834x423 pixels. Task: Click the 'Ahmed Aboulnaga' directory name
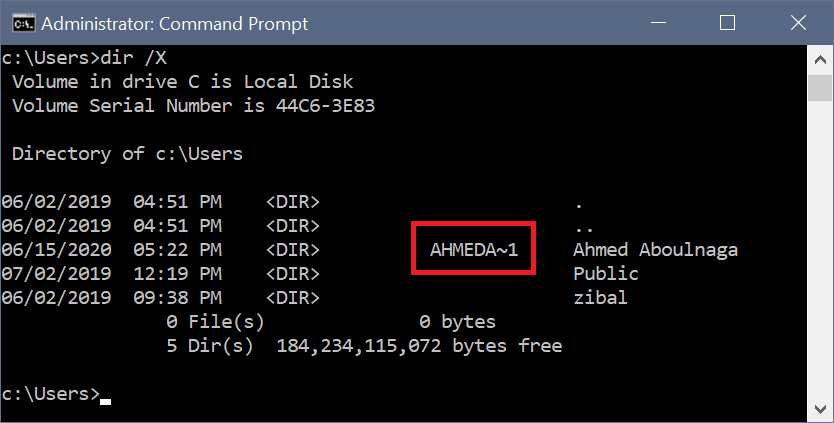[x=655, y=249]
